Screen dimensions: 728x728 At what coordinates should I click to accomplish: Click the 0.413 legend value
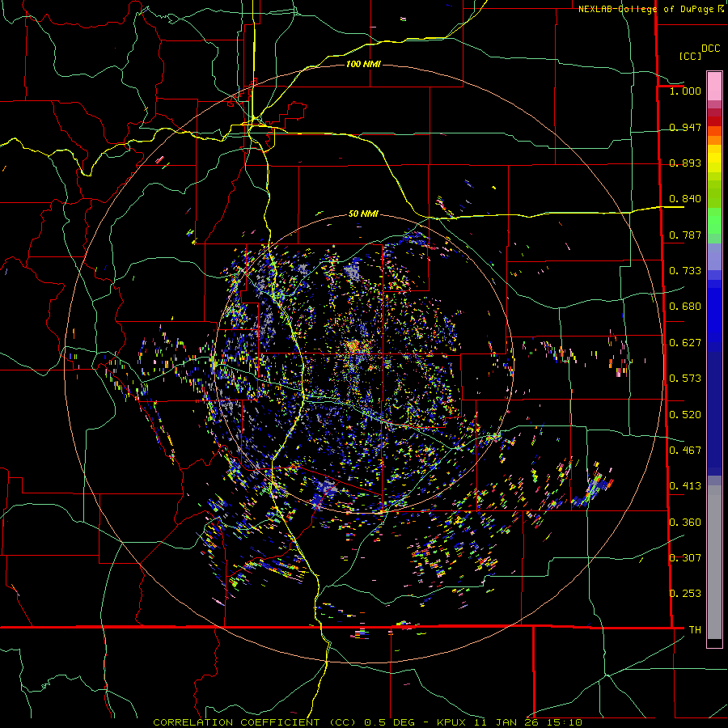tap(685, 486)
